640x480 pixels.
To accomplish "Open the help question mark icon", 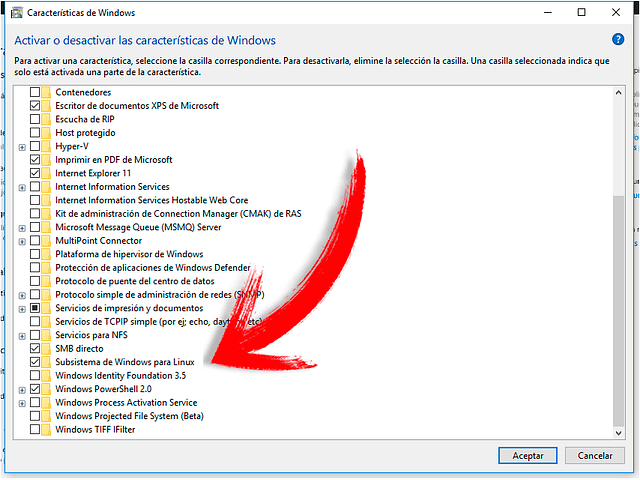I will tap(618, 40).
